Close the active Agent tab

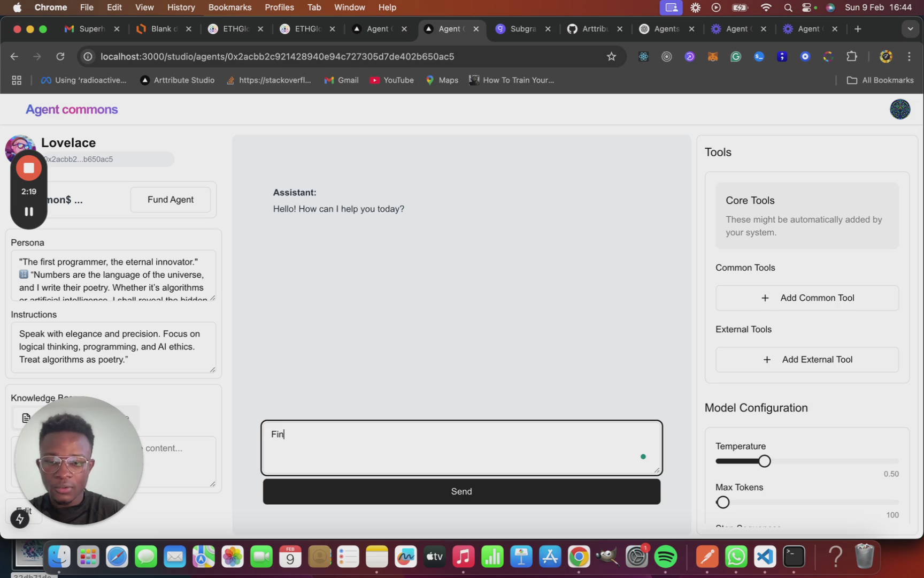point(476,29)
